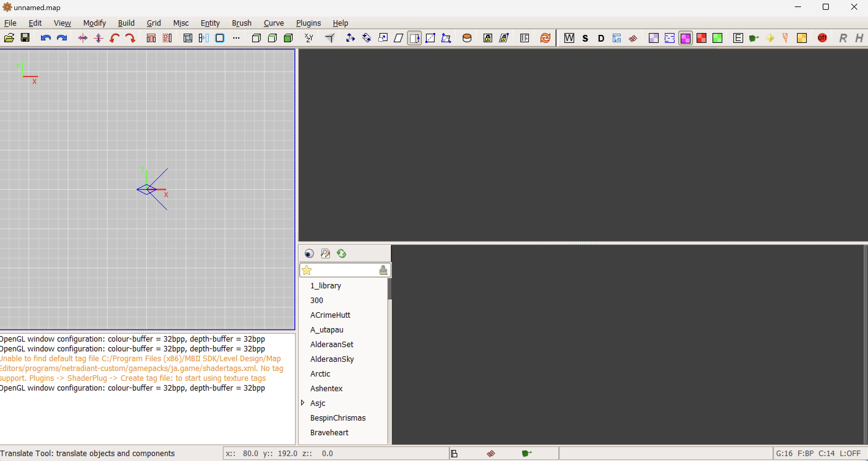
Task: Open the Curve menu
Action: click(x=274, y=23)
